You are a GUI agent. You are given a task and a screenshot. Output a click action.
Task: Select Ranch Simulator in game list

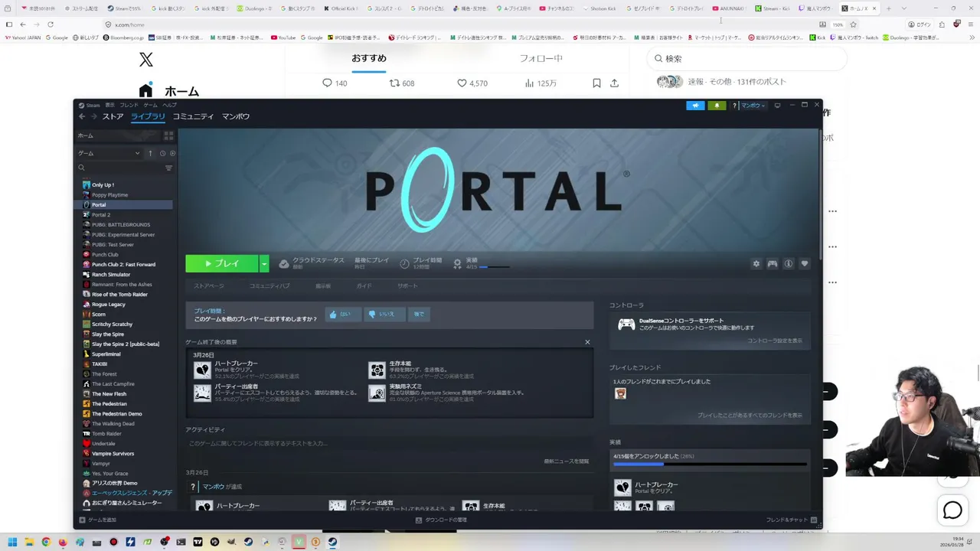pyautogui.click(x=111, y=274)
